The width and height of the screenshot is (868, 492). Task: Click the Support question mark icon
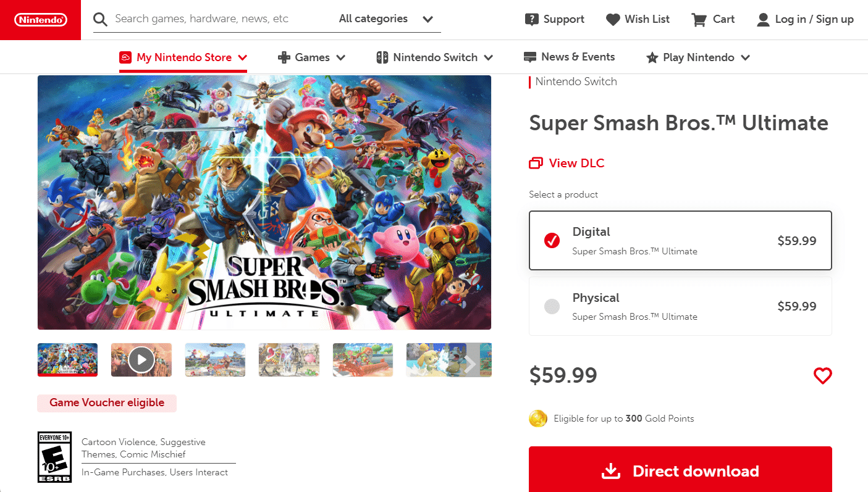pos(533,19)
